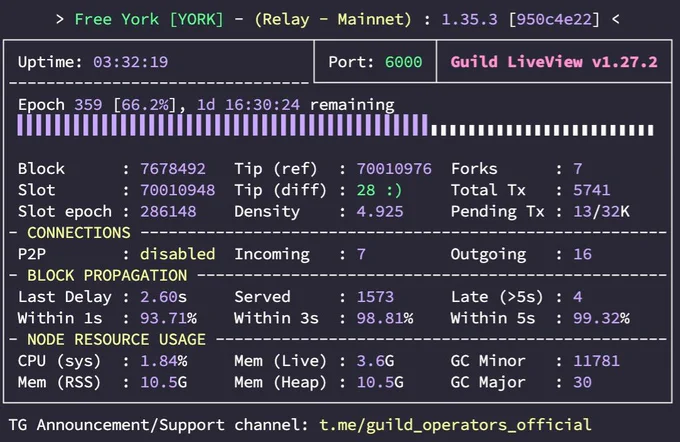
Task: Click the epoch progress bar
Action: 335,126
